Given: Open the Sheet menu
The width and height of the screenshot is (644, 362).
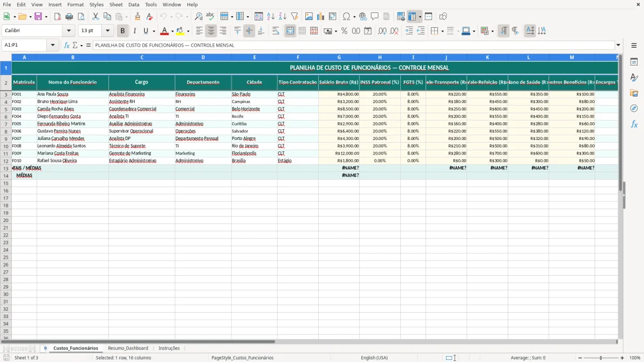Looking at the screenshot, I should [116, 4].
